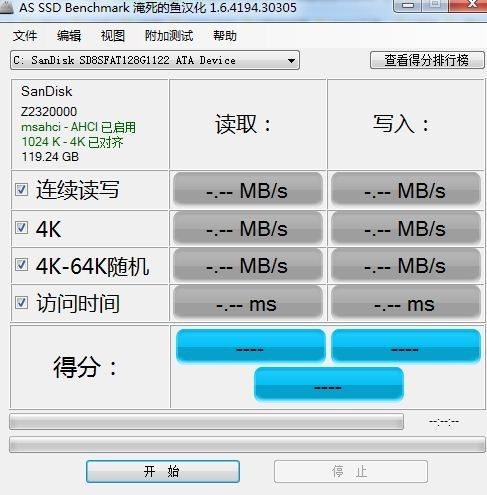This screenshot has height=495, width=487.
Task: Click the 查看得分排行榜 button
Action: (427, 60)
